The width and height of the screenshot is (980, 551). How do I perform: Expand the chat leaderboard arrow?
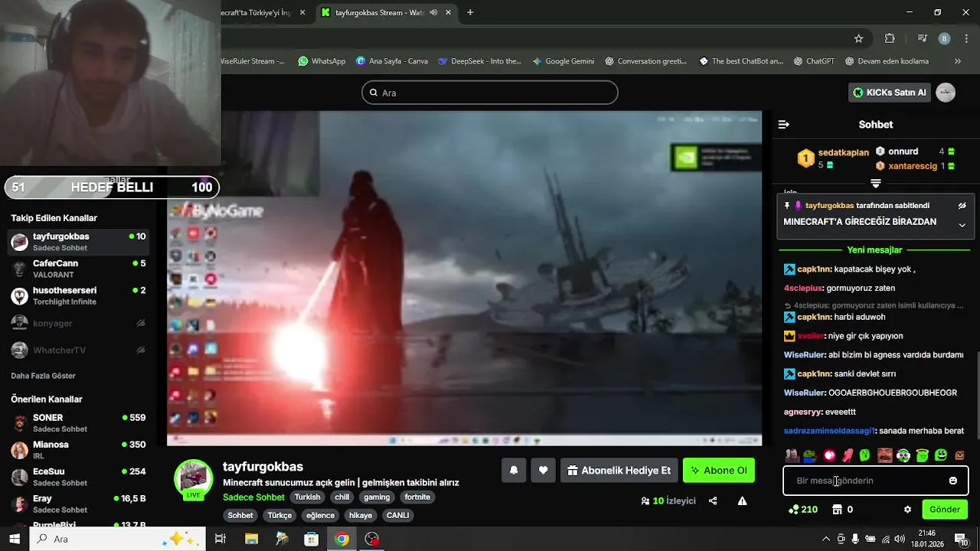(x=876, y=184)
